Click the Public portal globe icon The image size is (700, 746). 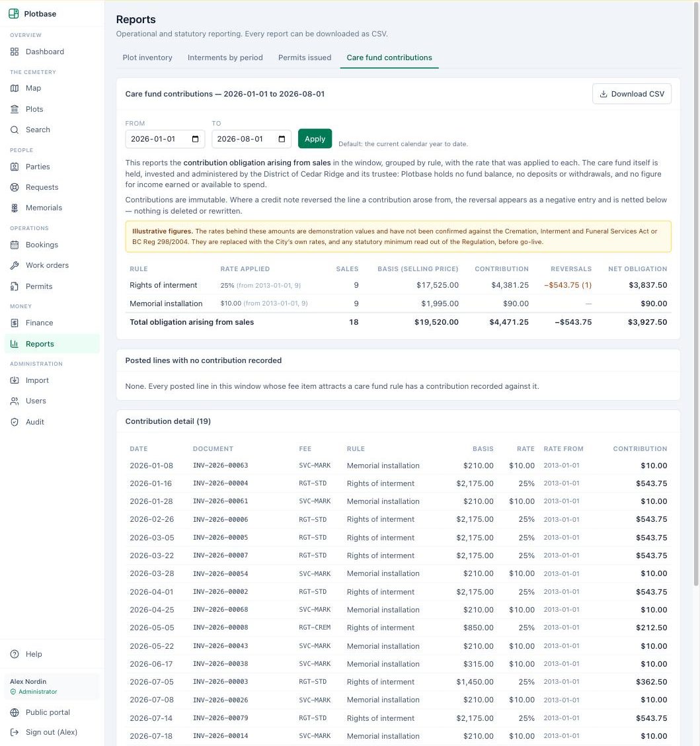[x=15, y=712]
